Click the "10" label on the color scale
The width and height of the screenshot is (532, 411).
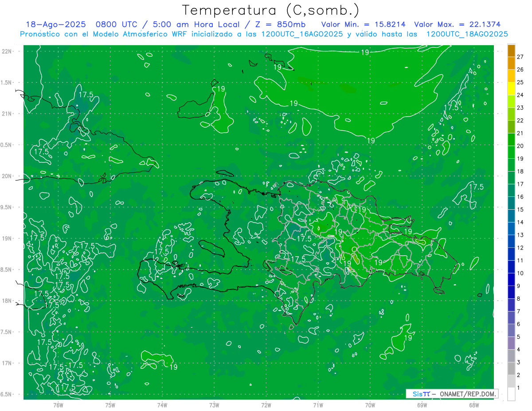[520, 273]
